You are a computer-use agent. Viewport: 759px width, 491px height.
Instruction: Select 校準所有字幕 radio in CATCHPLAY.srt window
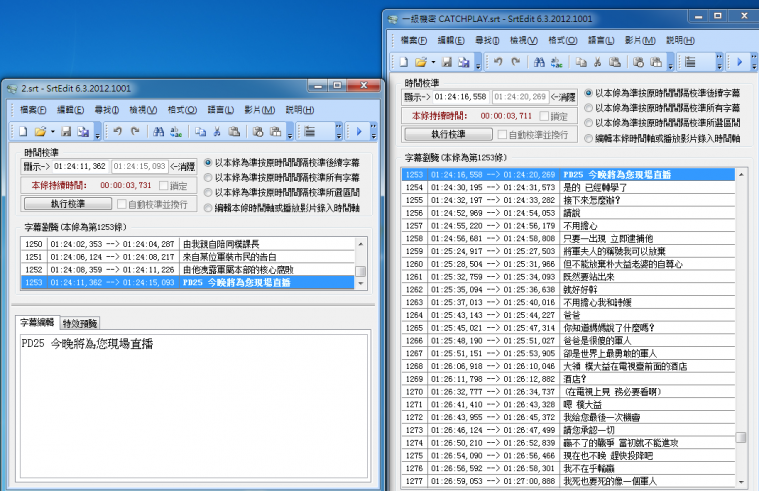589,107
